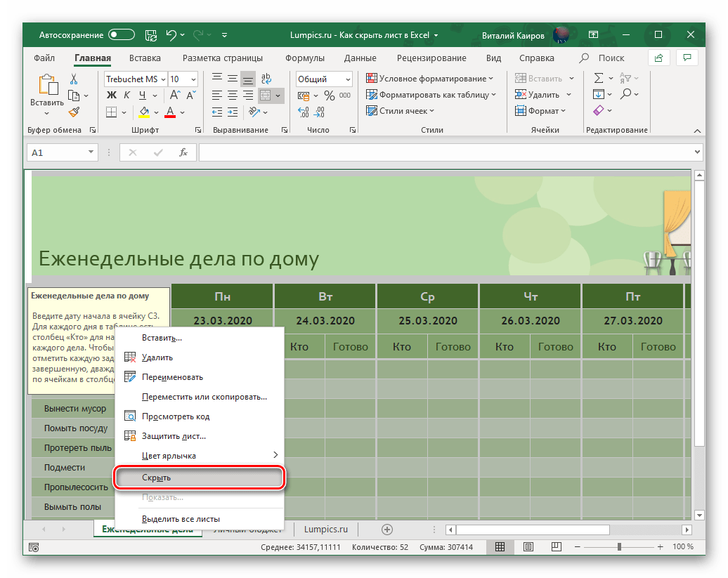Toggle the Автосохранение switch
The width and height of the screenshot is (728, 578).
point(122,34)
